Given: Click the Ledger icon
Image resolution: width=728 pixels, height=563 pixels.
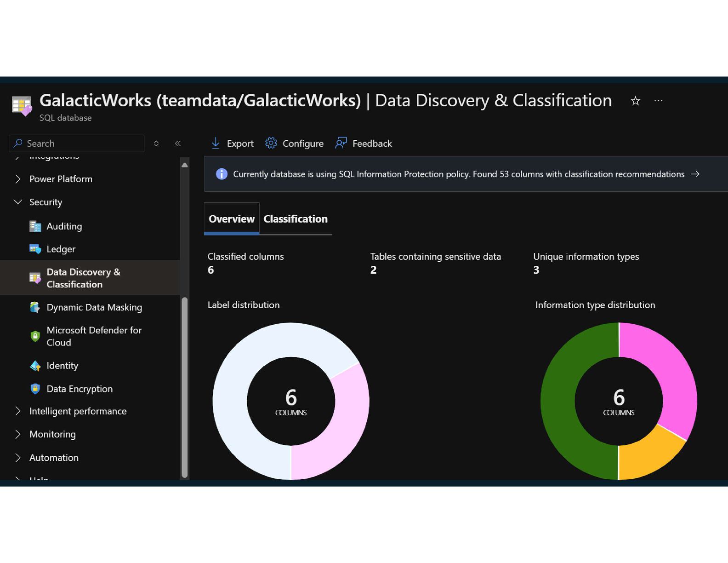Looking at the screenshot, I should point(35,249).
